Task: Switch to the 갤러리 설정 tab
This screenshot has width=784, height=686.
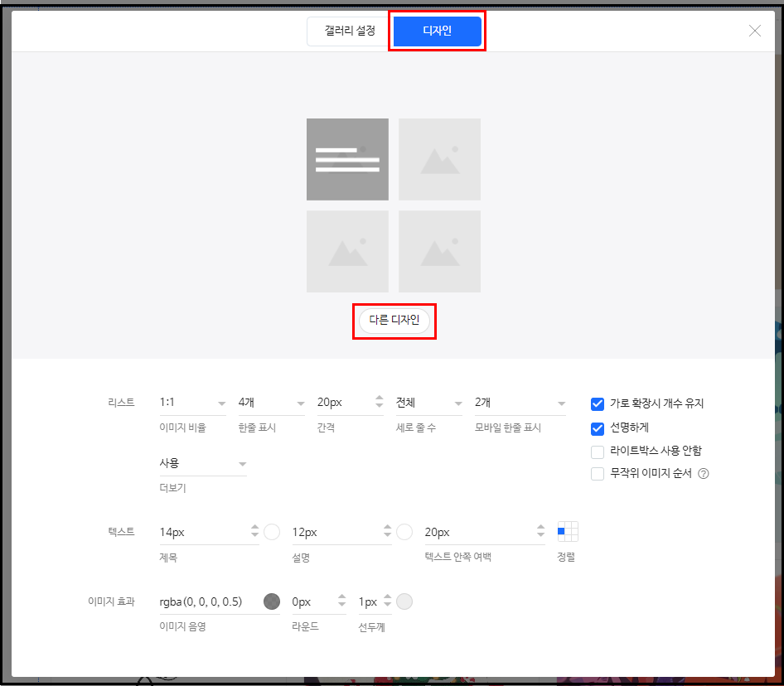Action: click(x=346, y=31)
